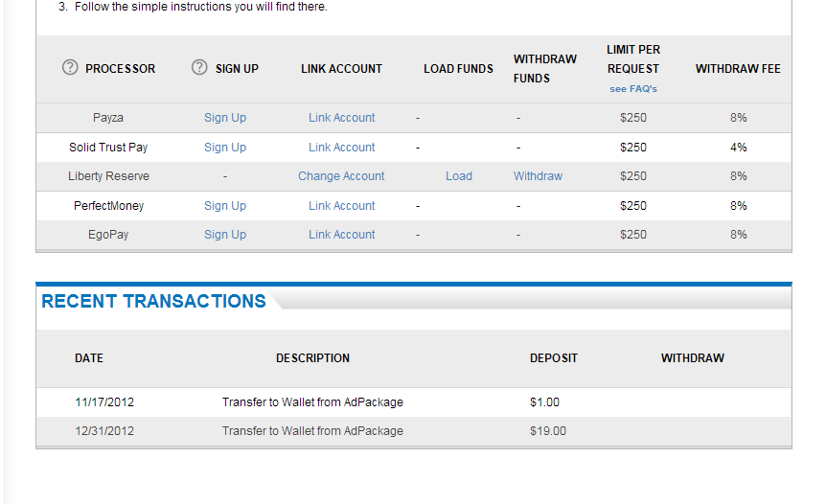Screen dimensions: 826x504
Task: Sign up for Solid Trust Pay
Action: click(225, 148)
